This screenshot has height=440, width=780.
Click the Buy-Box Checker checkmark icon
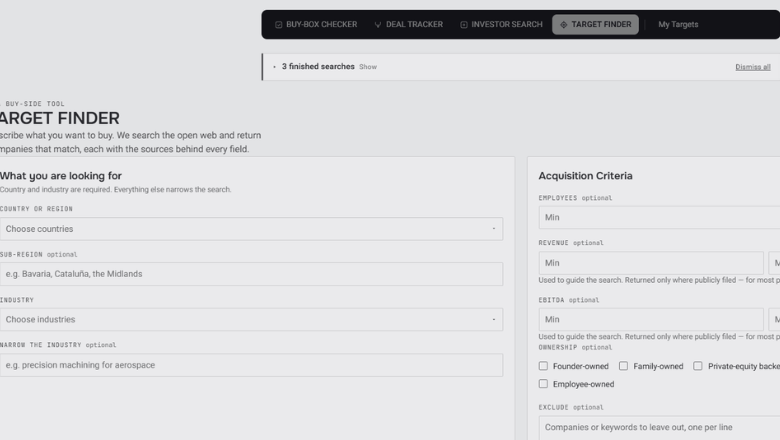[279, 24]
